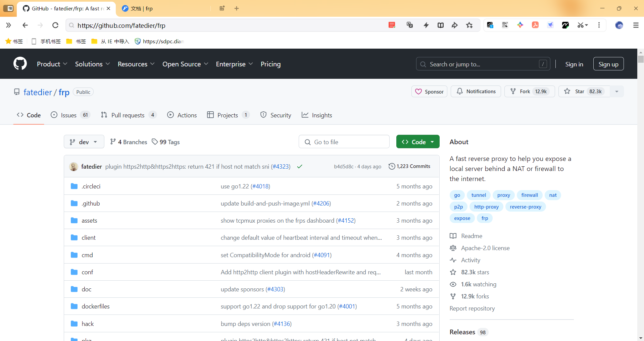644x341 pixels.
Task: Open the dockerfiles folder
Action: (x=96, y=306)
